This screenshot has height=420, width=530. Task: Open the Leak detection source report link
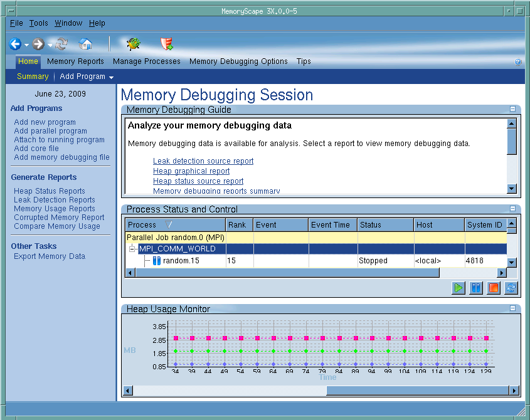(x=203, y=161)
